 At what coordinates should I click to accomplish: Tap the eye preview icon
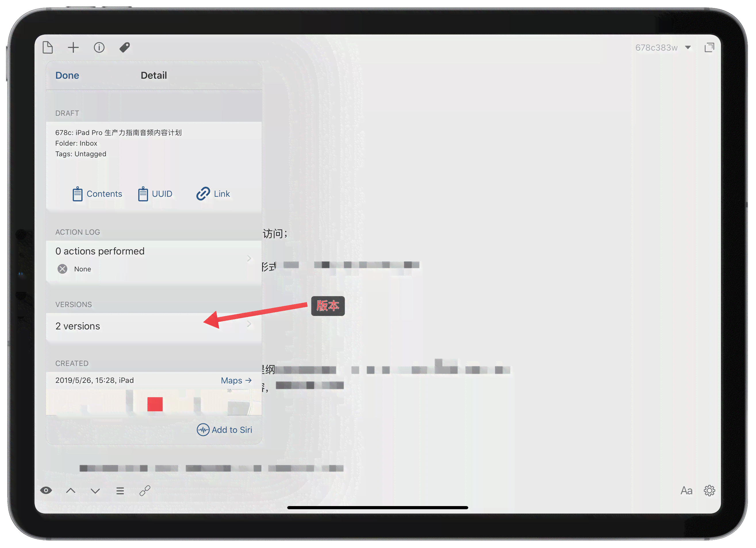coord(45,491)
